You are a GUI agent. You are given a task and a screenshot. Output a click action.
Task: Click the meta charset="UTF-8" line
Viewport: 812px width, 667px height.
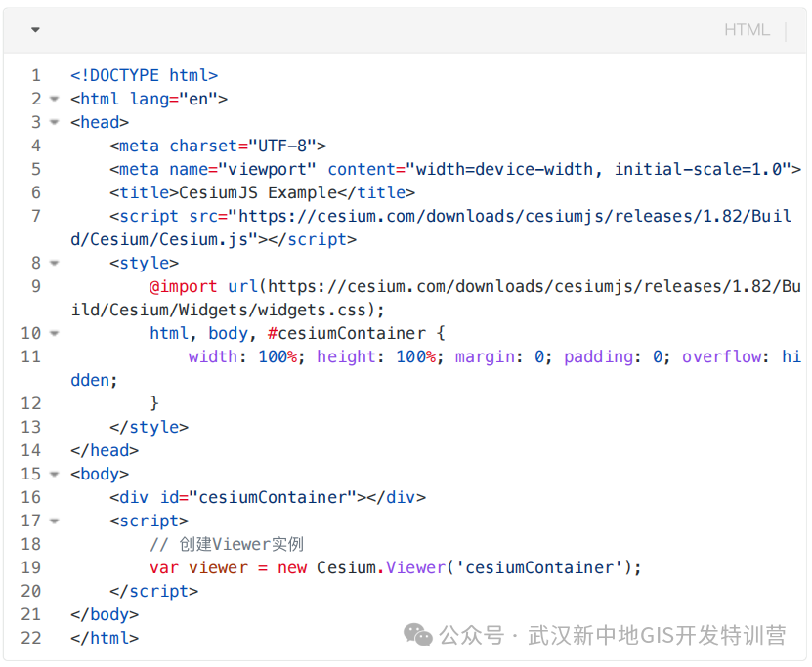tap(218, 146)
